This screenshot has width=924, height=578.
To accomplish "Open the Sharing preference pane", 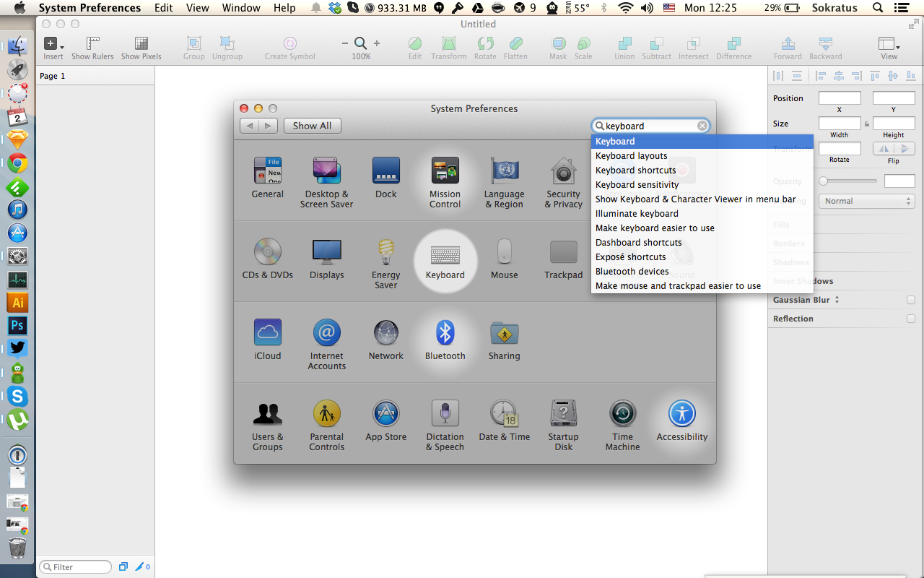I will [x=504, y=340].
